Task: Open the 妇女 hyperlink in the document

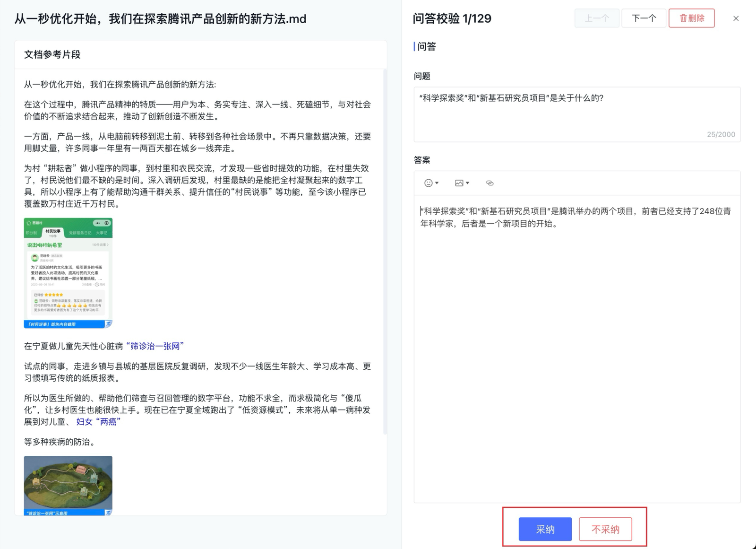Action: pos(84,421)
